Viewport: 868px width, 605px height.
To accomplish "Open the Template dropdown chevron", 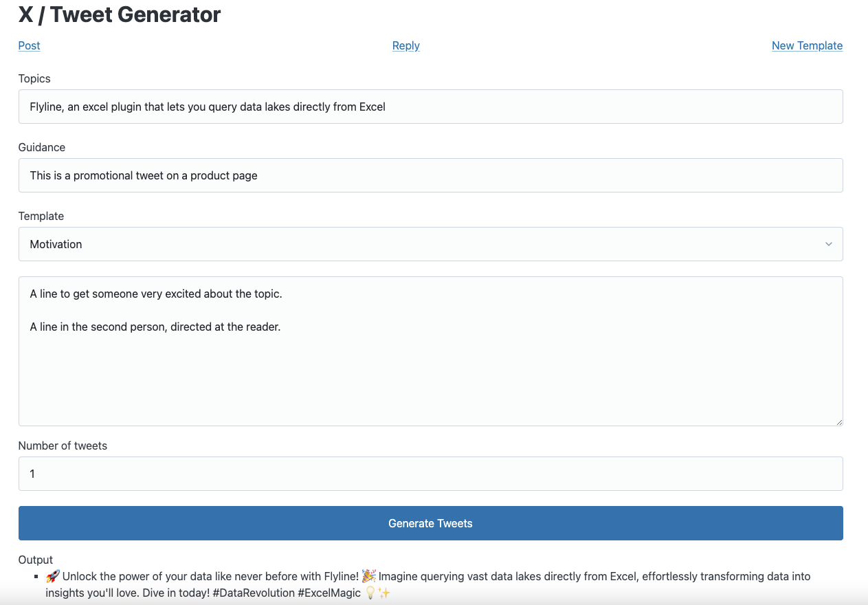I will 829,244.
